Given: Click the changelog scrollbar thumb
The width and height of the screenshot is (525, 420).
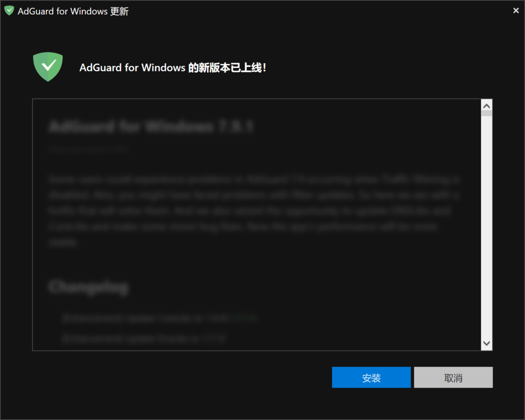Looking at the screenshot, I should pyautogui.click(x=487, y=114).
